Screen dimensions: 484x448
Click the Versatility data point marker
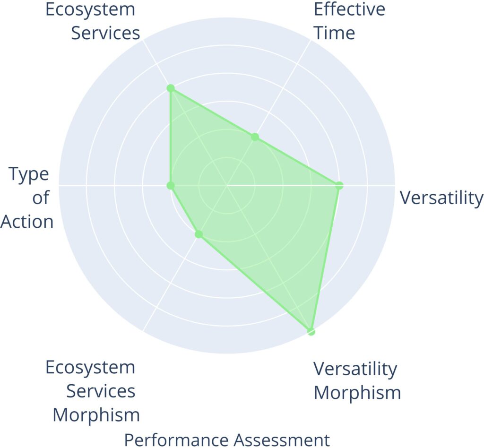(x=339, y=186)
